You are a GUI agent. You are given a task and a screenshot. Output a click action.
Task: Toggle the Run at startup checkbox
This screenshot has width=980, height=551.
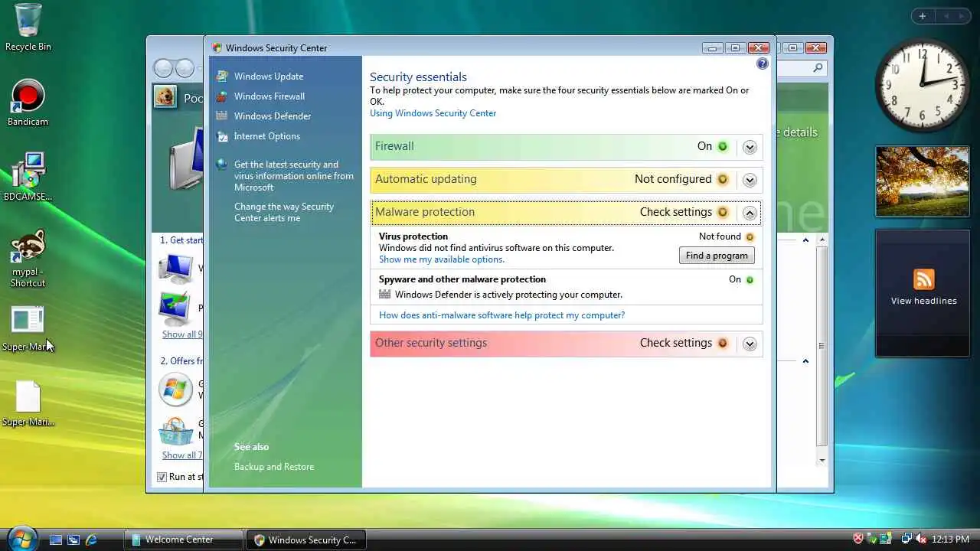162,477
